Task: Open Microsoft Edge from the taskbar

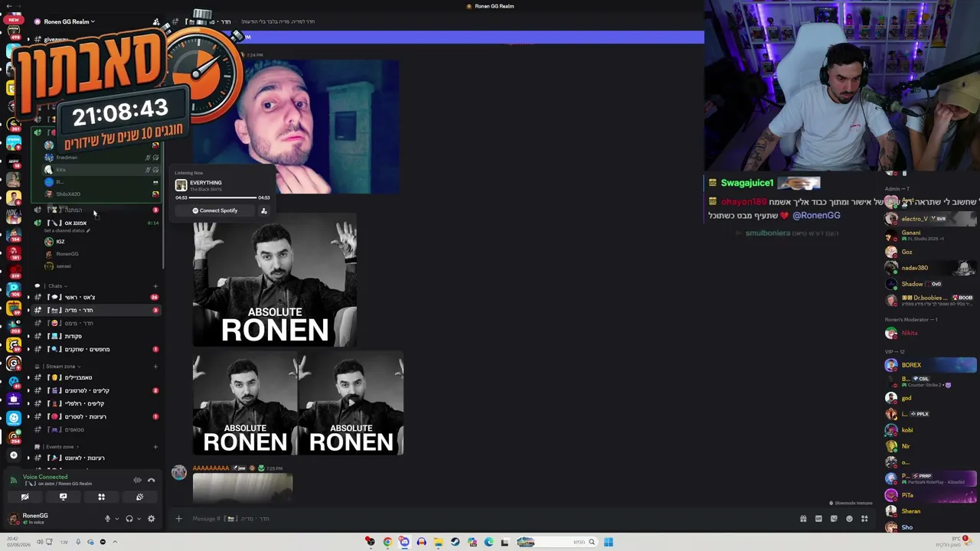Action: point(488,542)
